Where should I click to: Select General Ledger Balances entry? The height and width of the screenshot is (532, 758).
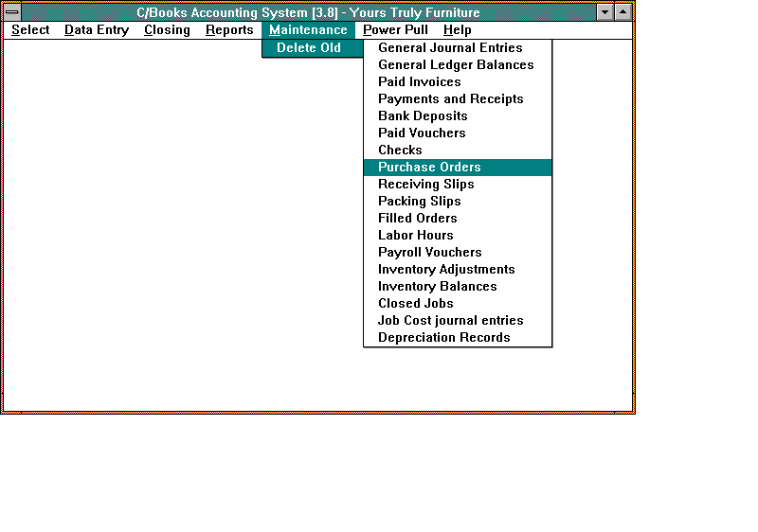[456, 65]
